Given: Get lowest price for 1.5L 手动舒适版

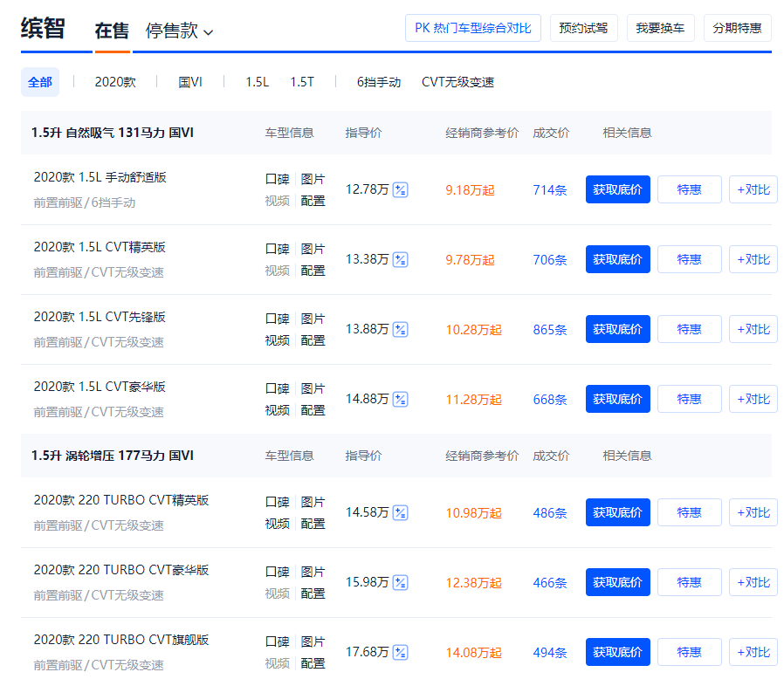Looking at the screenshot, I should click(618, 189).
